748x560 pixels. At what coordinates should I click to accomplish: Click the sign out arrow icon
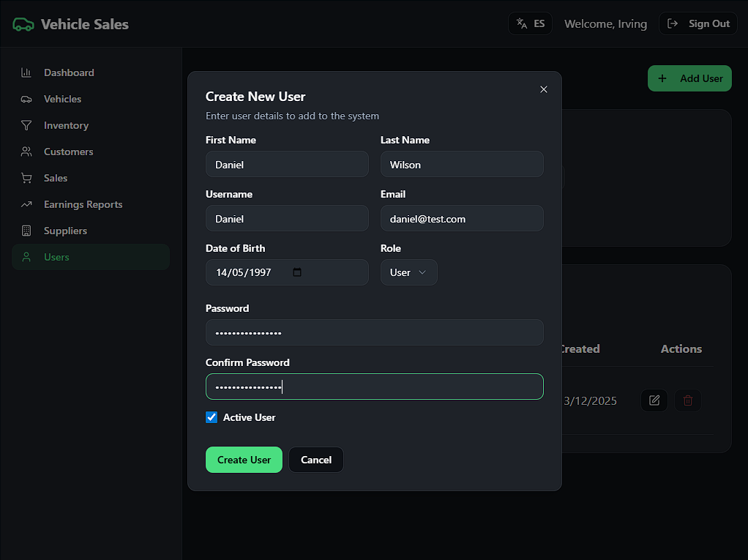coord(673,23)
